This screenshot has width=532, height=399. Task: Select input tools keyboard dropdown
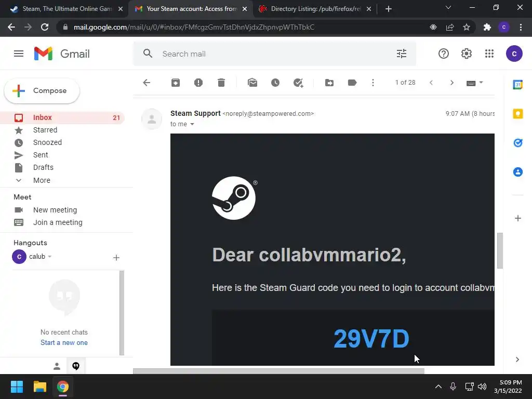coord(475,83)
